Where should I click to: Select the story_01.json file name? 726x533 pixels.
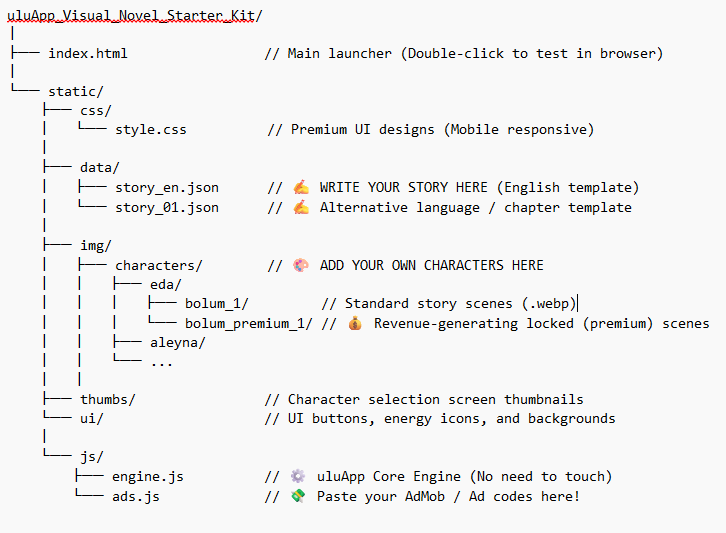point(167,207)
